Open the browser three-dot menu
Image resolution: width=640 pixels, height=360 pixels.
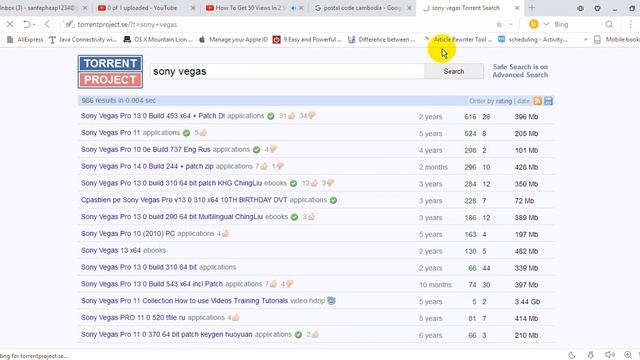631,24
